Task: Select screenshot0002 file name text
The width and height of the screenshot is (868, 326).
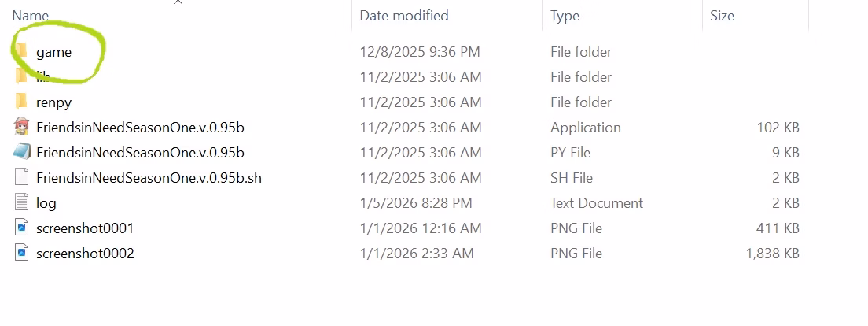Action: (x=85, y=254)
